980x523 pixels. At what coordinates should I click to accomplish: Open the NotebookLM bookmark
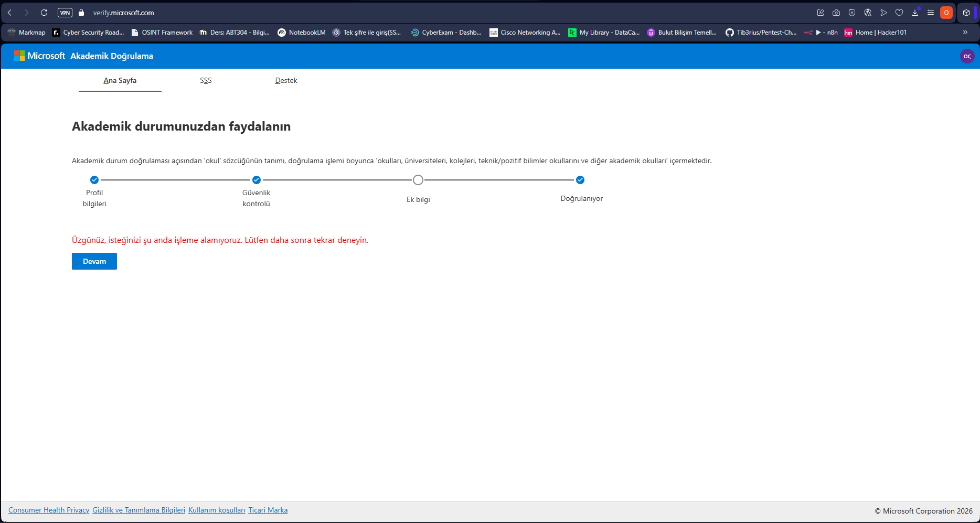point(302,33)
